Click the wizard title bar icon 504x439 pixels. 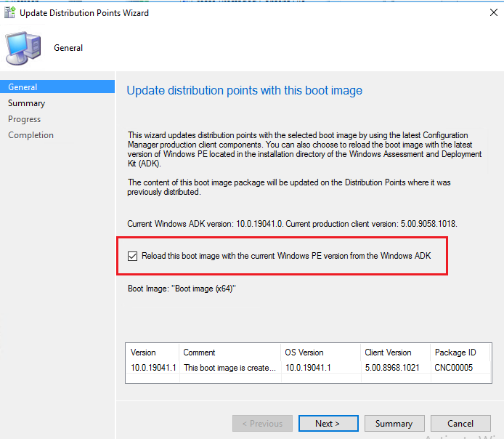point(9,12)
